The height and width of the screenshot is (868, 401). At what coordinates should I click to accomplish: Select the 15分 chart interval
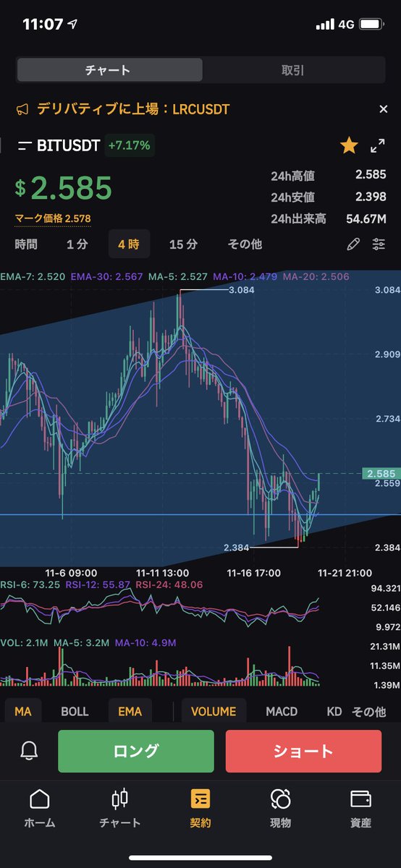[183, 244]
